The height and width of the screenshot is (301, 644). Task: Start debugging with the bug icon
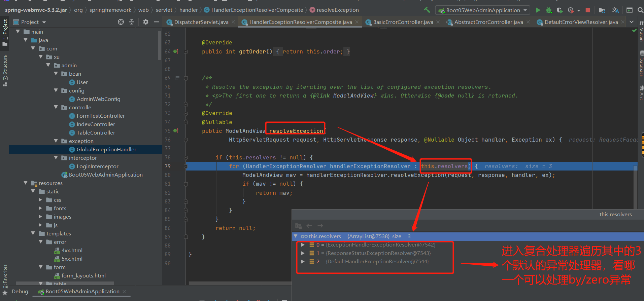tap(549, 10)
